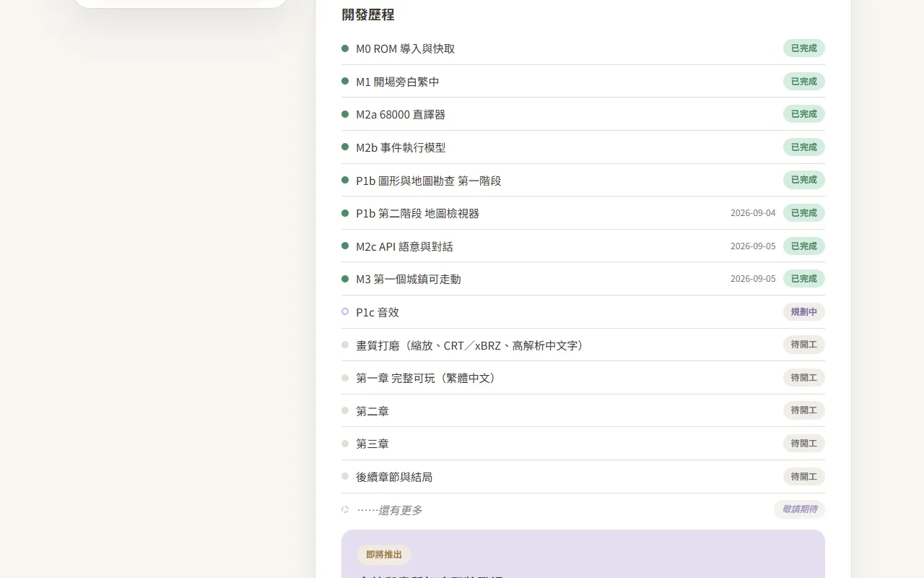This screenshot has width=924, height=578.
Task: Click the 敬請期待 badge
Action: (800, 509)
